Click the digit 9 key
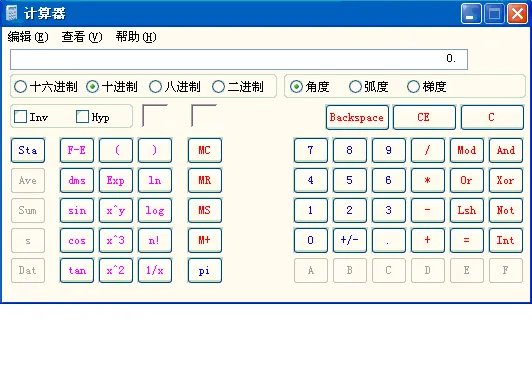The width and height of the screenshot is (532, 384). [389, 150]
